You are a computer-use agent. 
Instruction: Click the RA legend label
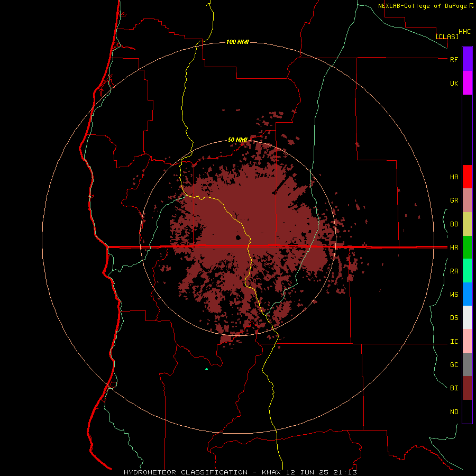click(454, 271)
